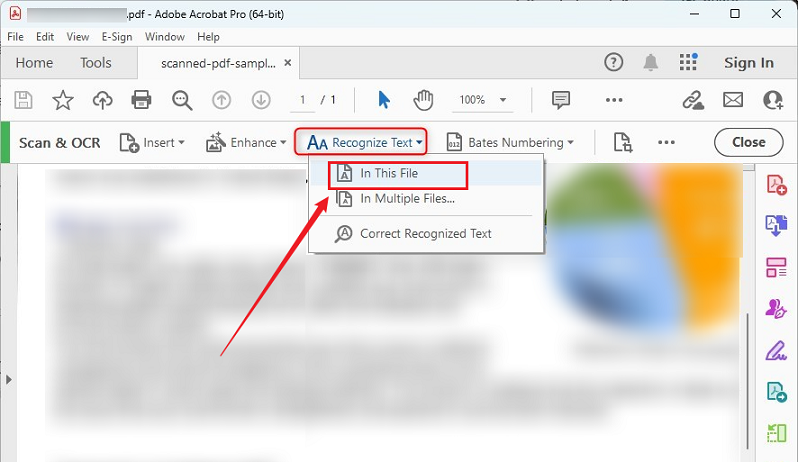Show more tools in main toolbar

coord(614,100)
